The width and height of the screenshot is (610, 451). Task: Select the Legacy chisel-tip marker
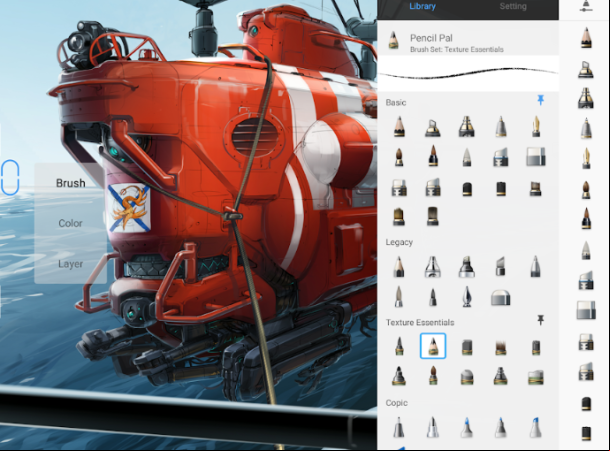click(501, 267)
